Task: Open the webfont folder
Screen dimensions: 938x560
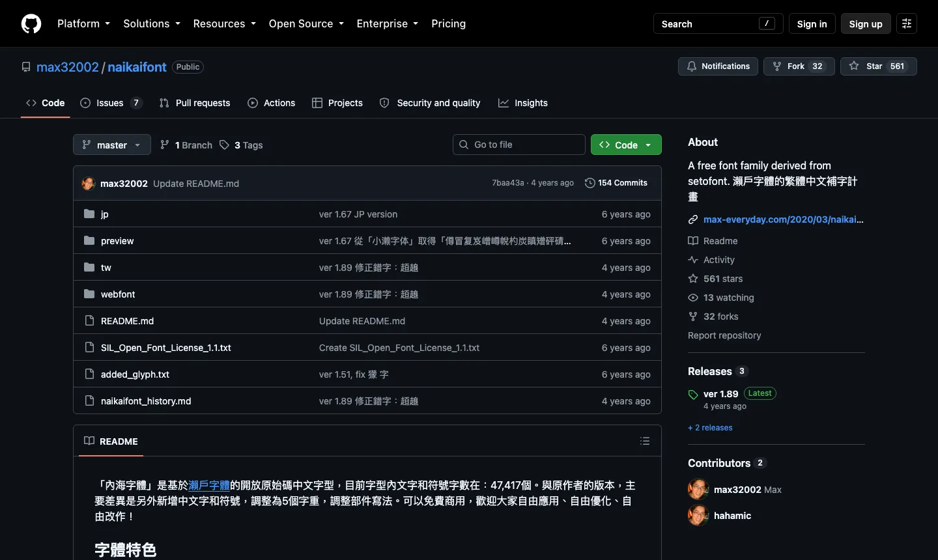Action: [118, 294]
